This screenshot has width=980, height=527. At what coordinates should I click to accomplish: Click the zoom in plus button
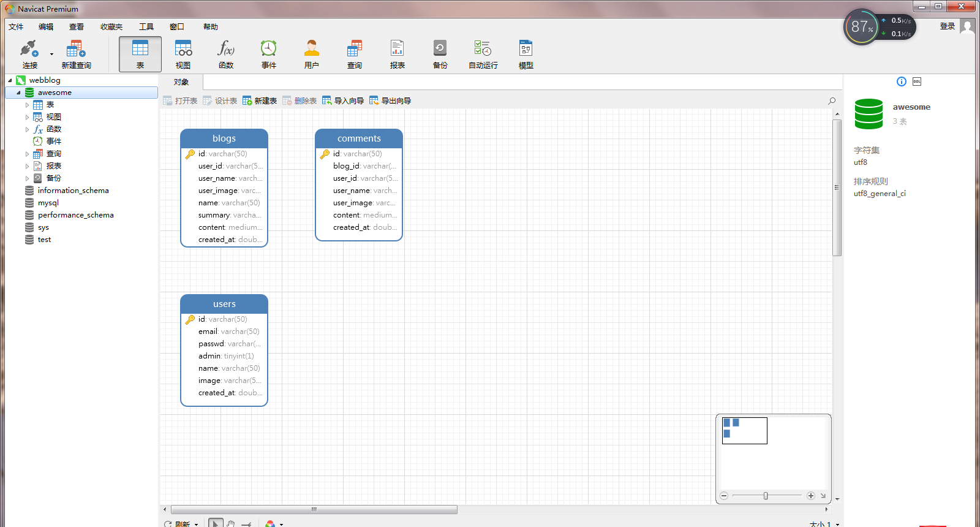[x=811, y=496]
